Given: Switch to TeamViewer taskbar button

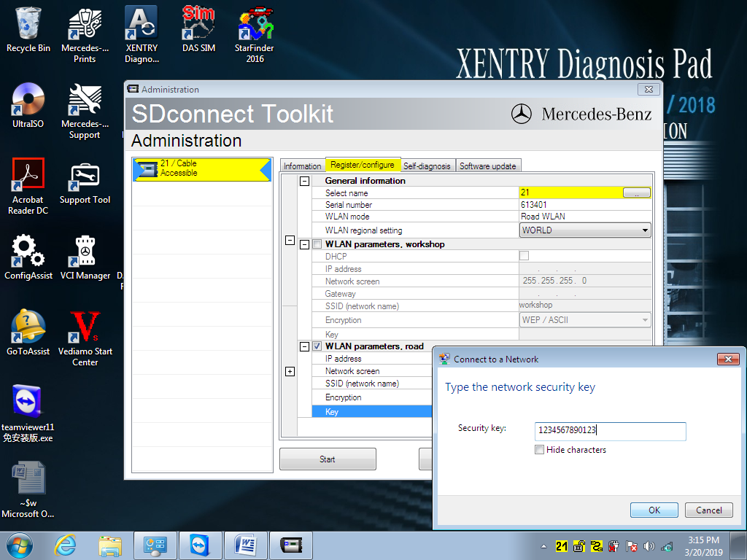Looking at the screenshot, I should [200, 545].
